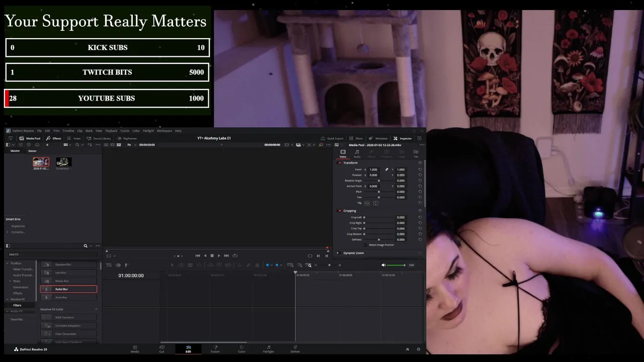The image size is (644, 362).
Task: Toggle the Inspector panel button
Action: 403,138
